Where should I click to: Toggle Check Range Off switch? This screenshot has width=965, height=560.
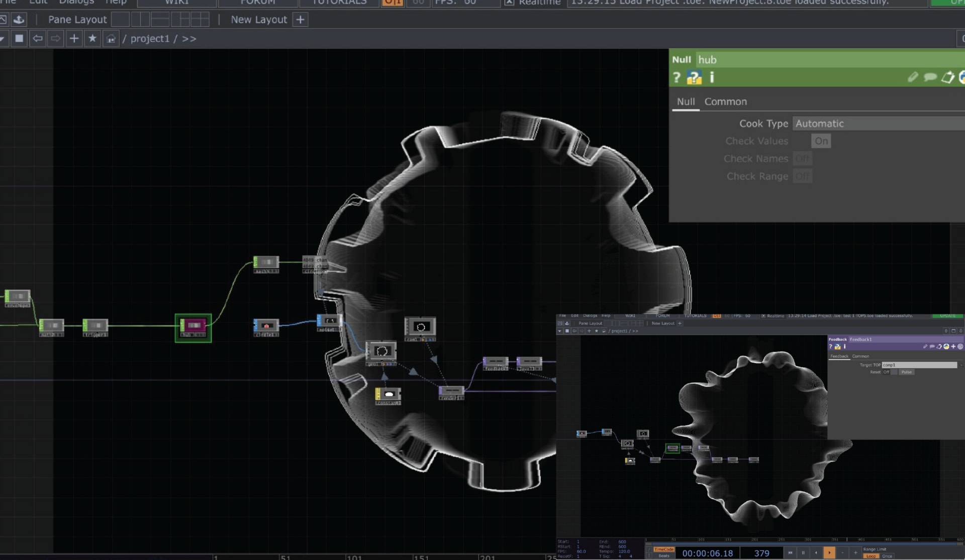(802, 176)
